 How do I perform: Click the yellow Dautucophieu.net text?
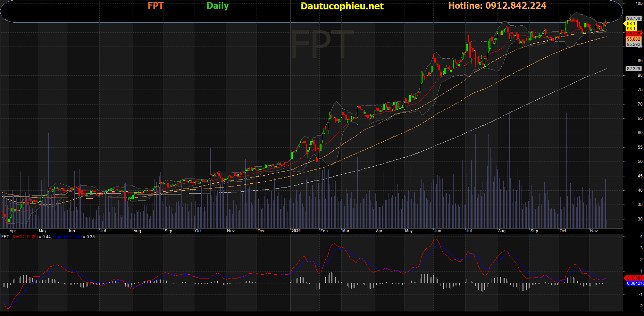[x=342, y=6]
